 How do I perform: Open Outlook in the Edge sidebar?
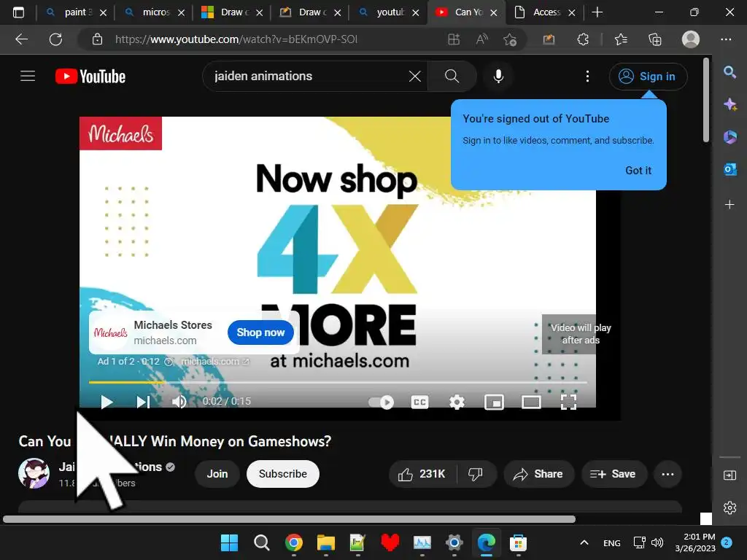coord(729,169)
